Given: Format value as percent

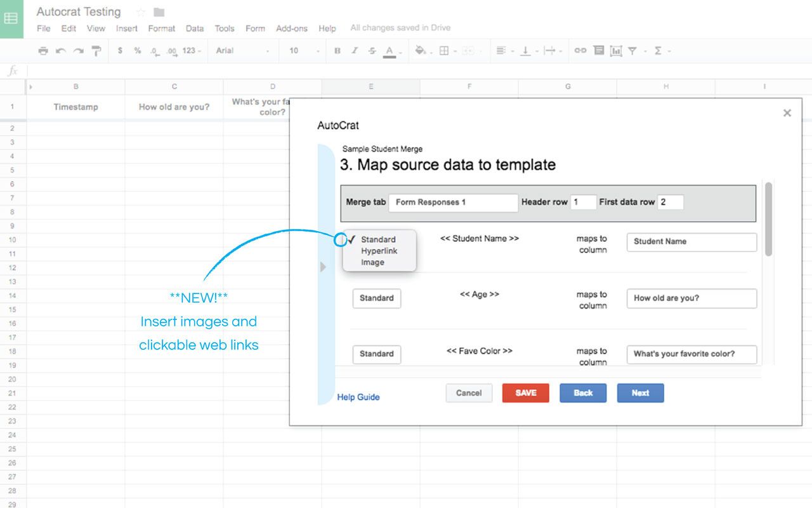Looking at the screenshot, I should coord(137,50).
